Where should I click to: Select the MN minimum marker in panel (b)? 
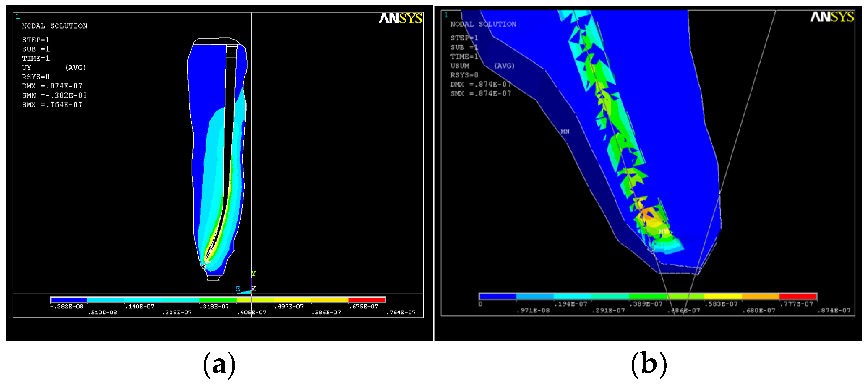(x=565, y=131)
